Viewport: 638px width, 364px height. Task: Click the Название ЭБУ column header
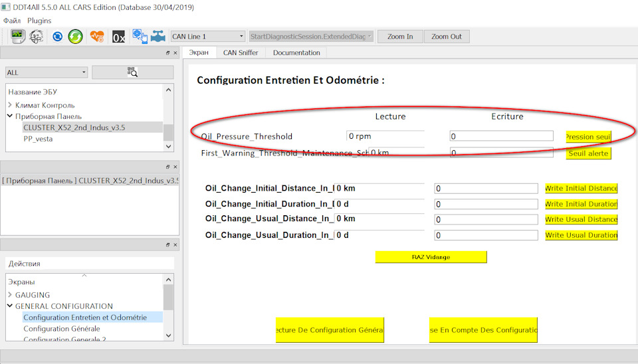coord(33,92)
